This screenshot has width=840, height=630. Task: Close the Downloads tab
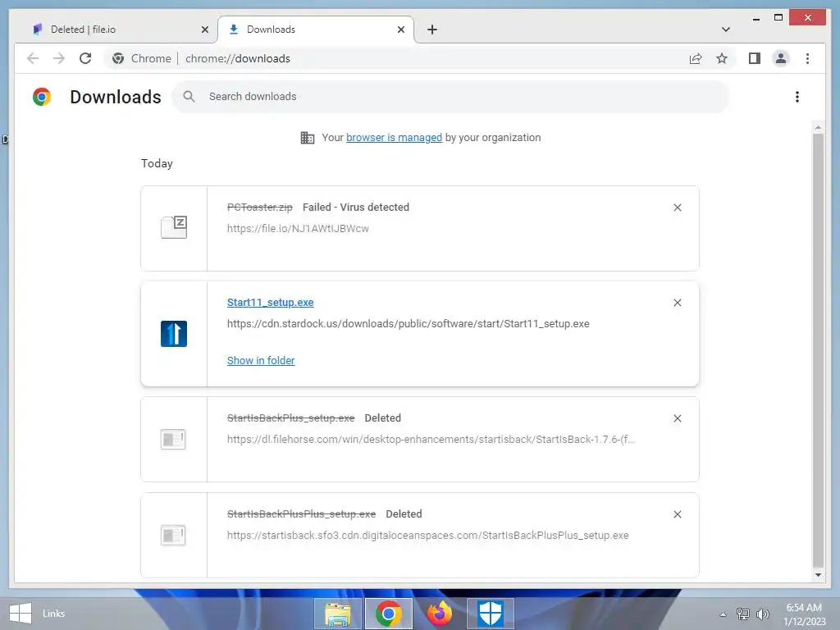tap(400, 30)
